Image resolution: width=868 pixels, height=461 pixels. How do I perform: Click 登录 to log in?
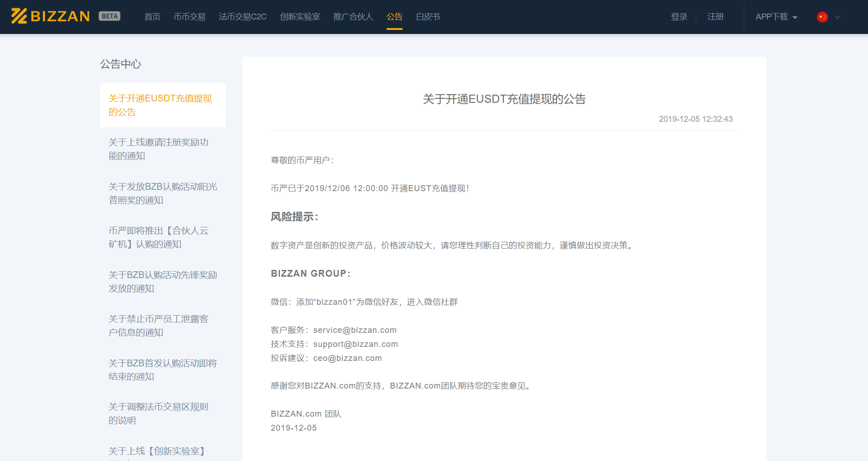click(x=679, y=17)
